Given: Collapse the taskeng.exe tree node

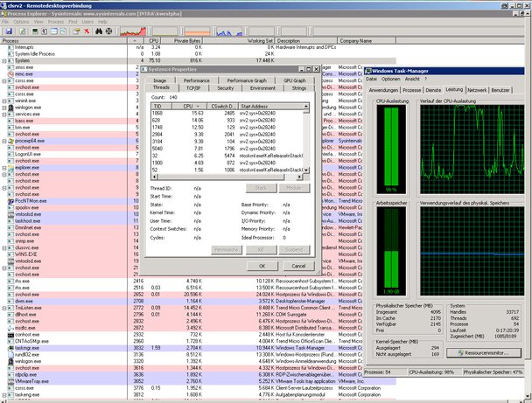Looking at the screenshot, I should [4, 395].
